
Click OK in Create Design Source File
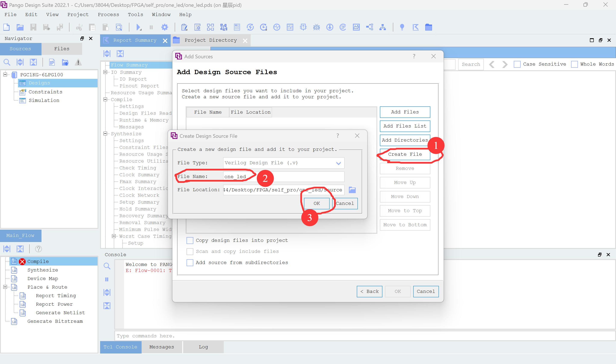pyautogui.click(x=317, y=203)
